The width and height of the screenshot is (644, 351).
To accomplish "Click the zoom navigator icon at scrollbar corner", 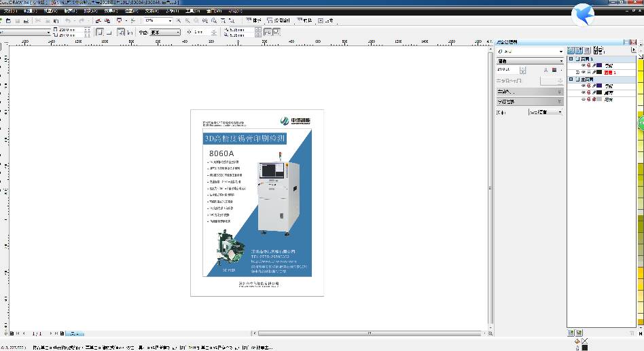I will coord(490,333).
